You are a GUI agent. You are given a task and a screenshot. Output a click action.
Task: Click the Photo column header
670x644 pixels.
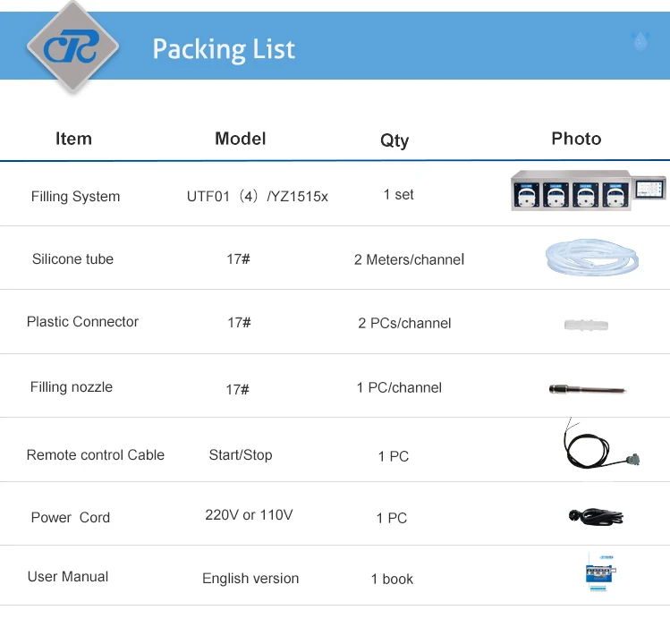(576, 139)
